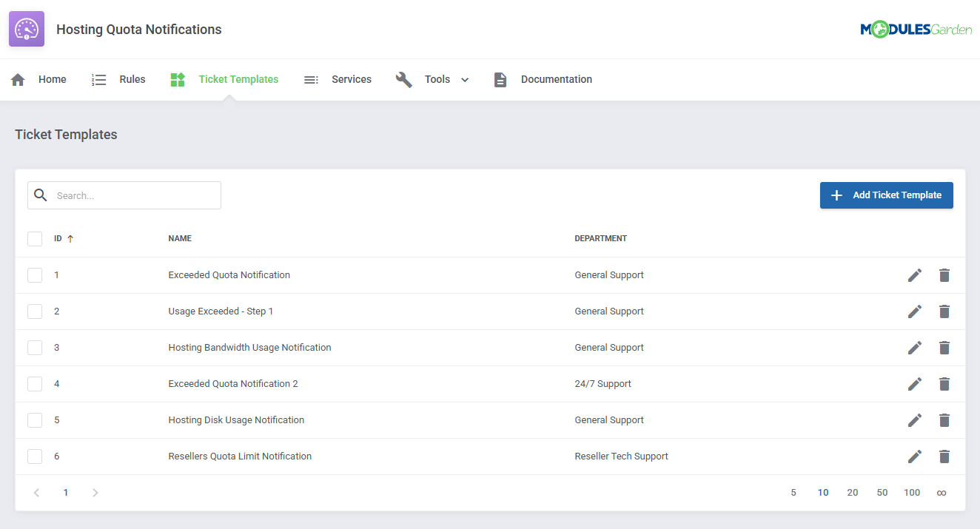Image resolution: width=980 pixels, height=529 pixels.
Task: Tick the checkbox for Hosting Bandwidth Usage Notification
Action: click(35, 347)
